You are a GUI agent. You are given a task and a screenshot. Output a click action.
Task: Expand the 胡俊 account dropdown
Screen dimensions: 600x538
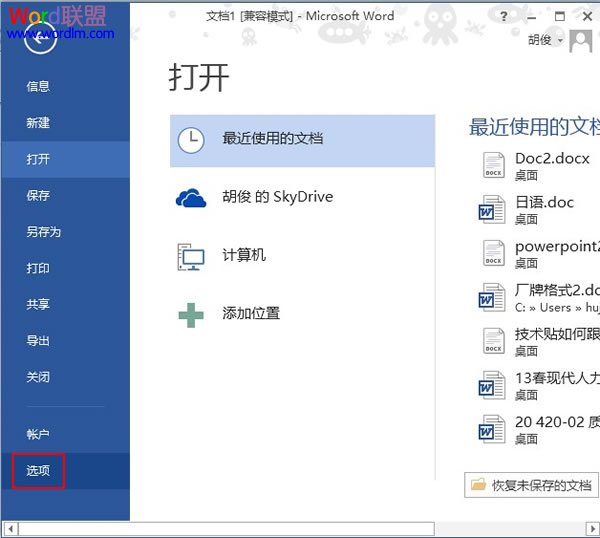(561, 41)
